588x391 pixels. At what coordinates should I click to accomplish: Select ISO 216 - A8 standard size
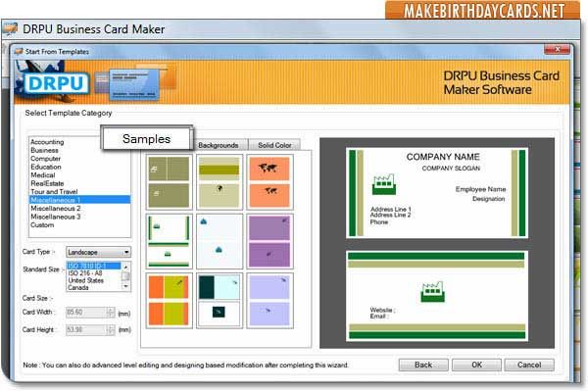(94, 273)
